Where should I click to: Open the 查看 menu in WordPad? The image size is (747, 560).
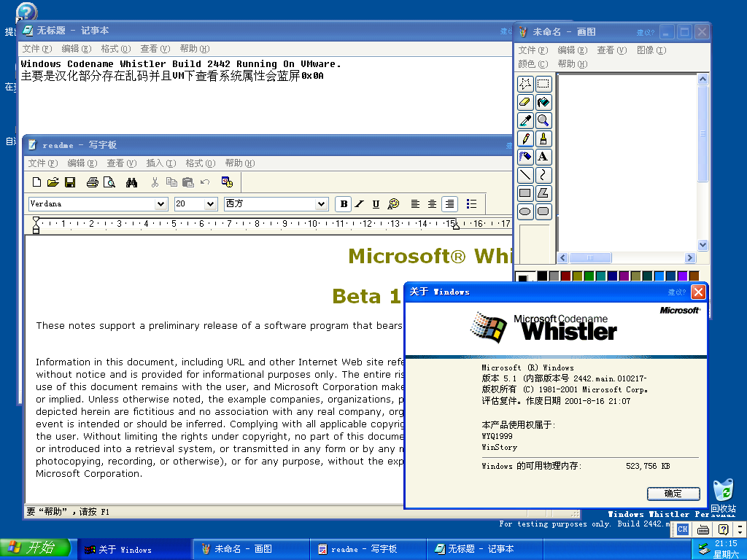pyautogui.click(x=122, y=163)
